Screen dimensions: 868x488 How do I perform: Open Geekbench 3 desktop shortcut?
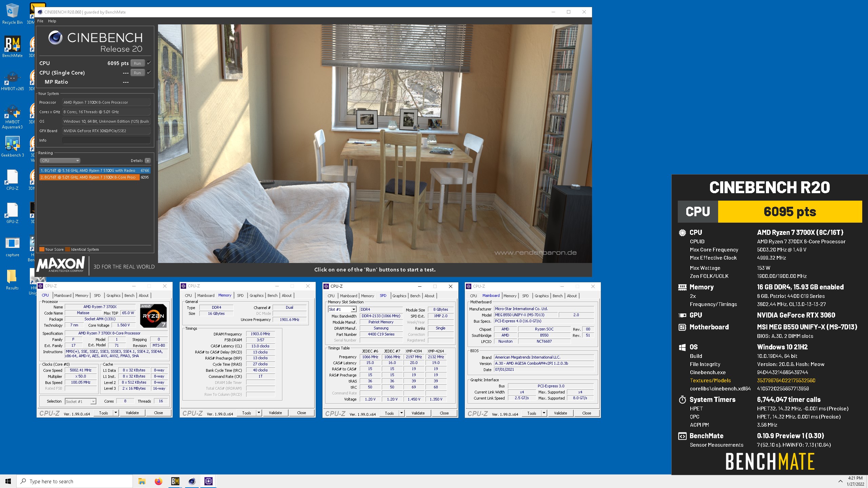(12, 147)
